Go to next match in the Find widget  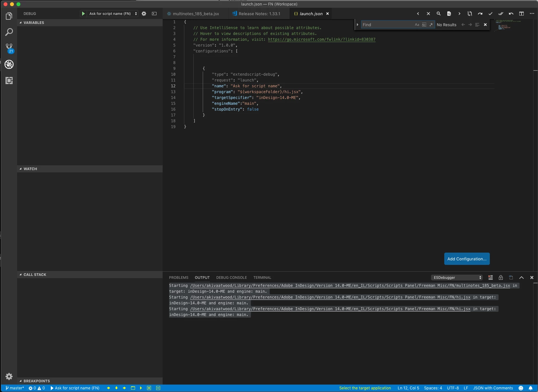pyautogui.click(x=470, y=25)
